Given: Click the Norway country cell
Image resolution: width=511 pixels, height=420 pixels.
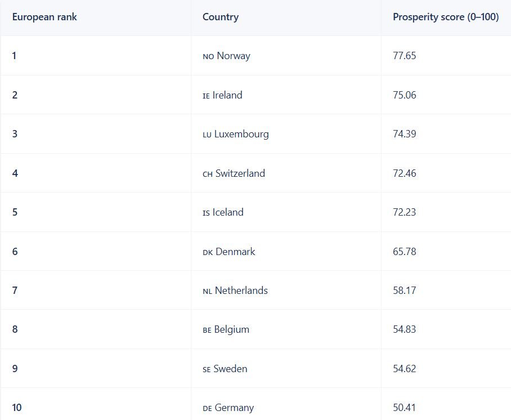Looking at the screenshot, I should point(227,56).
